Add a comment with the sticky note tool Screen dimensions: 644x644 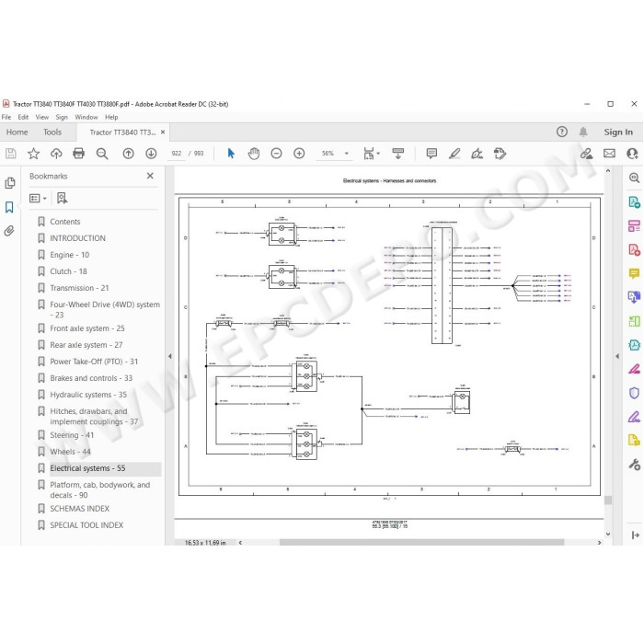[x=431, y=154]
